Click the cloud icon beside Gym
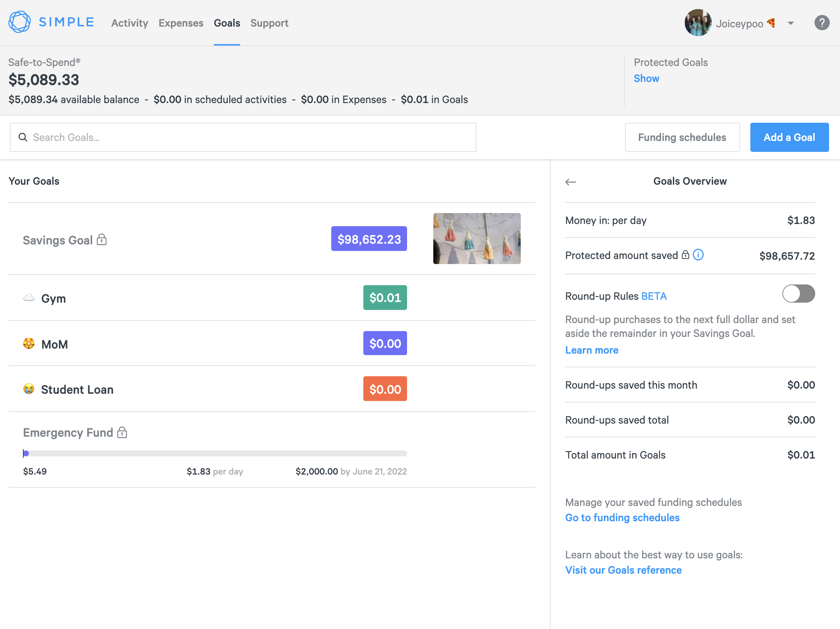 click(29, 298)
